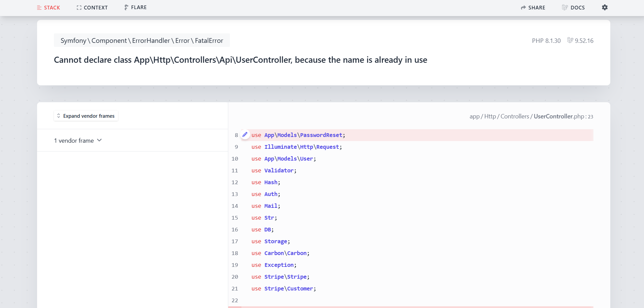The image size is (644, 308).
Task: Click the context brackets icon
Action: point(79,7)
